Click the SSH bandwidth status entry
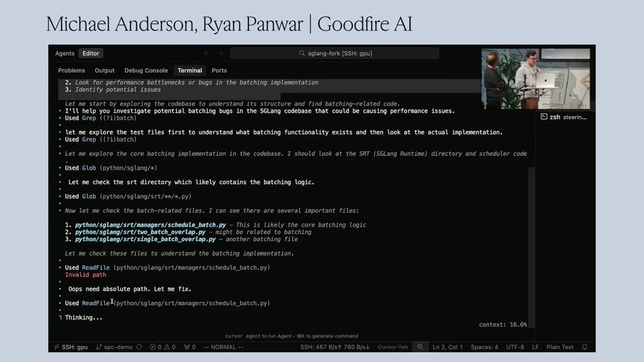The width and height of the screenshot is (644, 362). pos(335,347)
